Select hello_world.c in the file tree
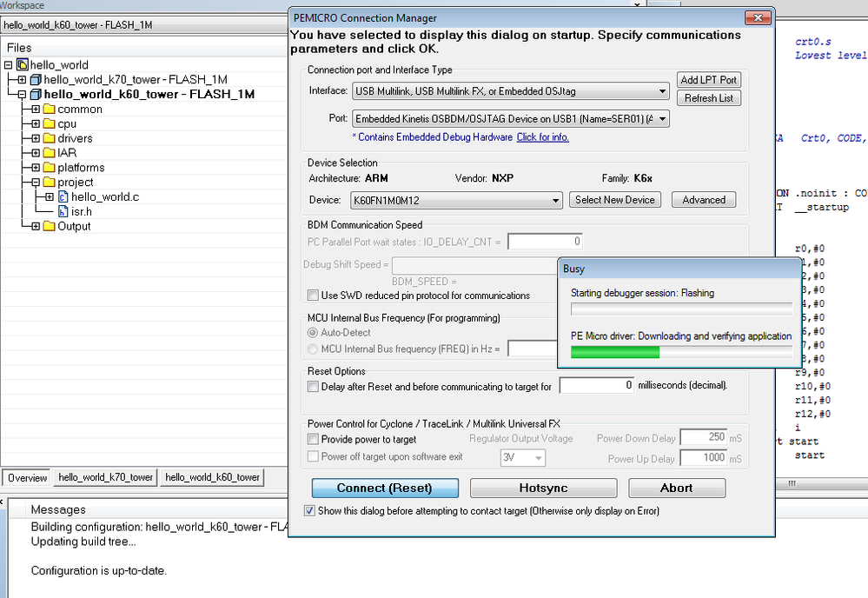 tap(105, 197)
